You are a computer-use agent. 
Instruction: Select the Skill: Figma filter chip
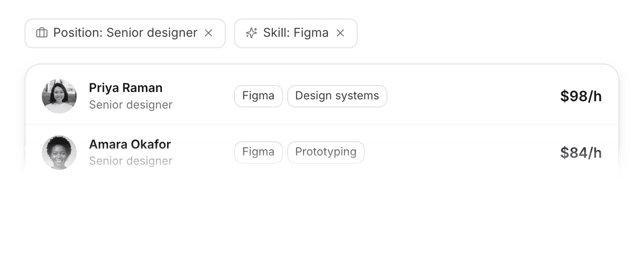[x=296, y=33]
